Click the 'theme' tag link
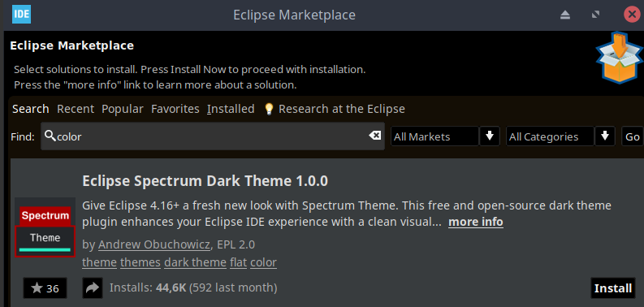This screenshot has width=644, height=307. (99, 262)
